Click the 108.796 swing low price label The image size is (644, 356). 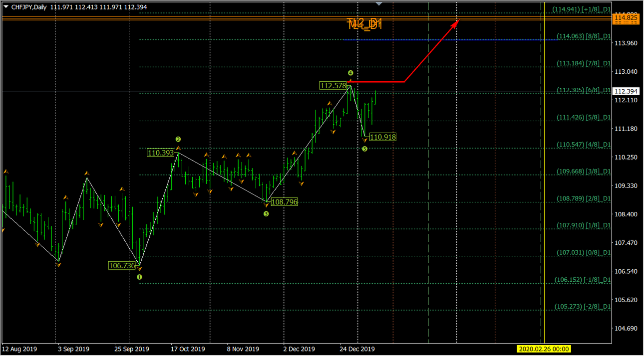pyautogui.click(x=285, y=202)
